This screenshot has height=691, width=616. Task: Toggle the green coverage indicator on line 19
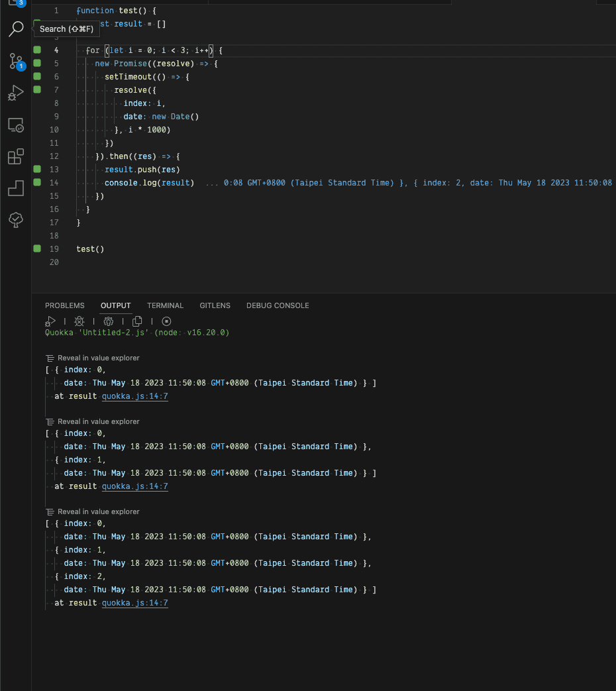pos(38,248)
